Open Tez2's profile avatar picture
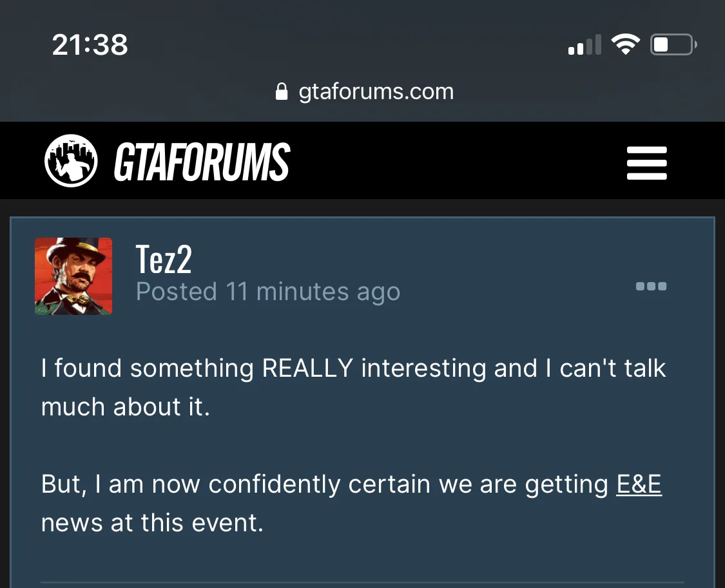725x588 pixels. [73, 276]
